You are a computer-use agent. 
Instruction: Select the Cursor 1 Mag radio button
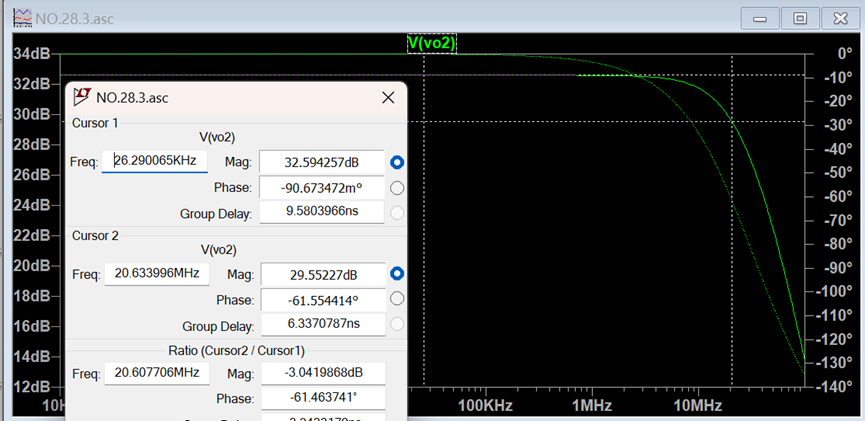point(397,162)
